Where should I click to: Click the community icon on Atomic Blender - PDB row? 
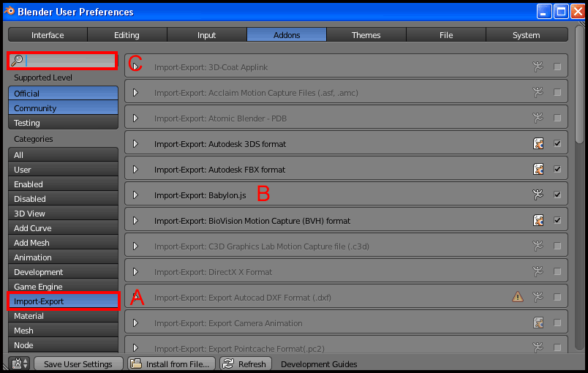(x=538, y=118)
